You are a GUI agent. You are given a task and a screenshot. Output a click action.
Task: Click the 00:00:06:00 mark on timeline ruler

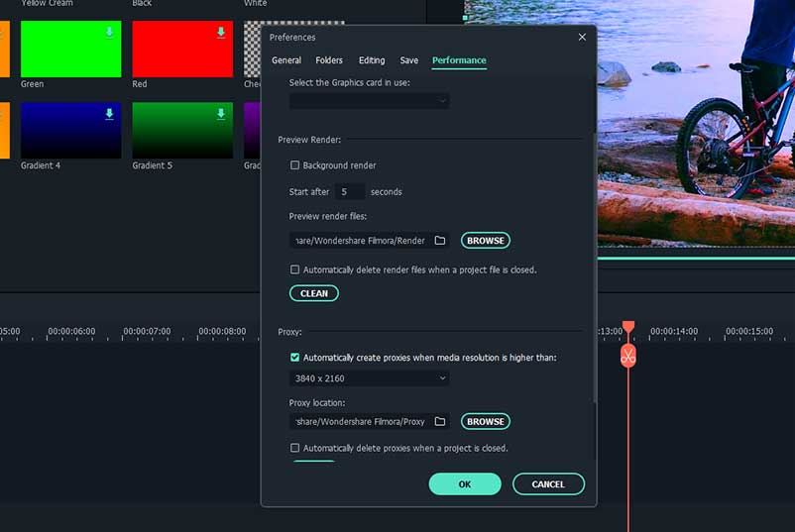coord(71,331)
